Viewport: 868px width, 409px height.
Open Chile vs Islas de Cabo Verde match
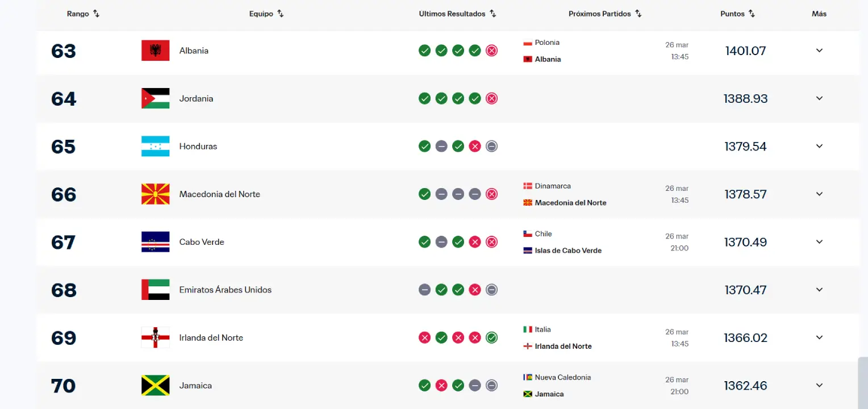tap(606, 241)
